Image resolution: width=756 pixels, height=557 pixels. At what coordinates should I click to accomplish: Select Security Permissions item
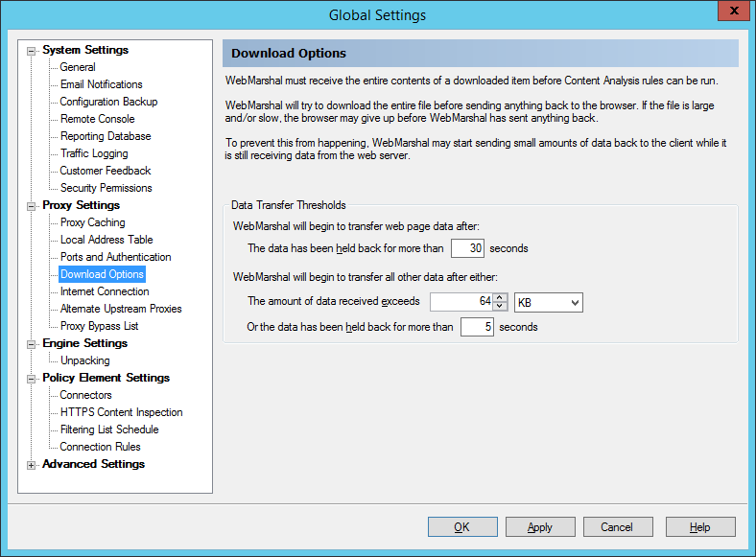click(x=106, y=188)
